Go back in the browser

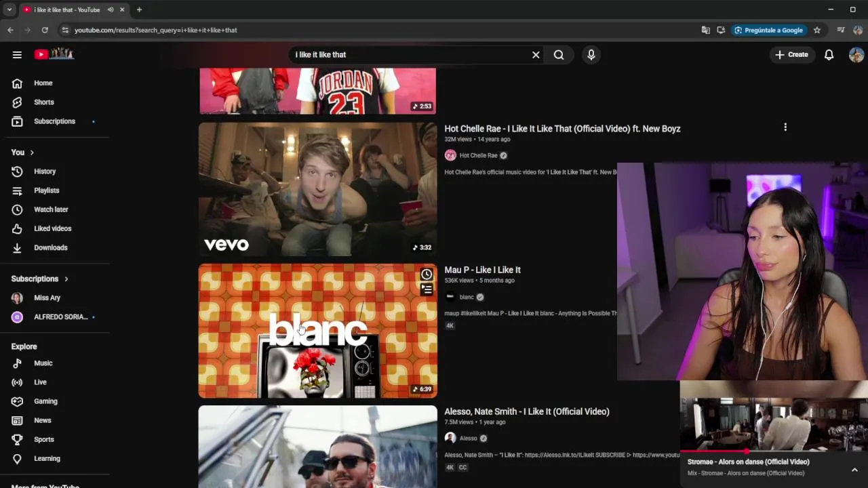point(10,30)
